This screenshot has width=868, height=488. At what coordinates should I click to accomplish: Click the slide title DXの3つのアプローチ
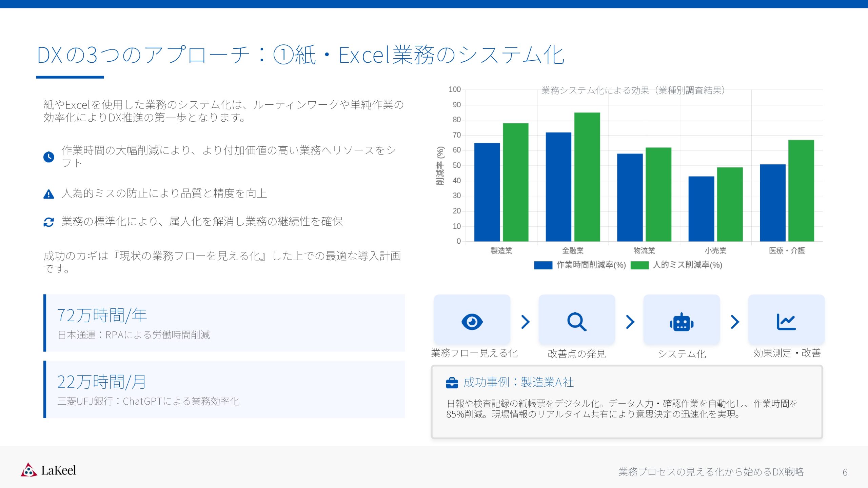coord(300,55)
